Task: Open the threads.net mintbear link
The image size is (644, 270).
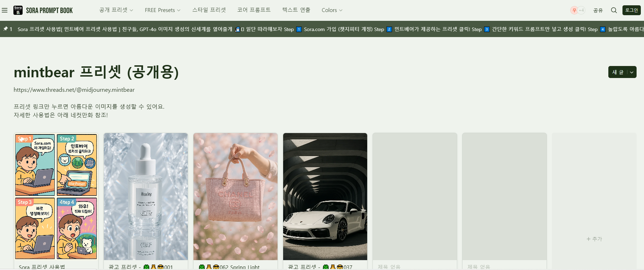Action: coord(74,90)
